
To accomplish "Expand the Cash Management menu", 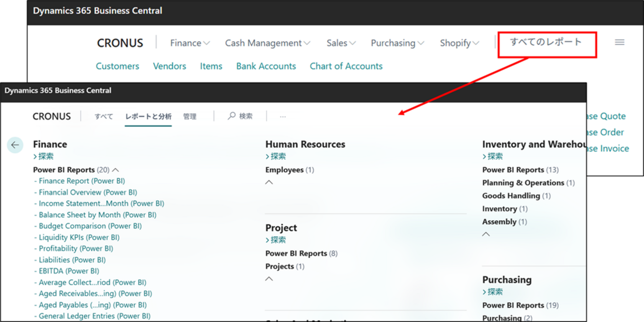I will pyautogui.click(x=268, y=43).
